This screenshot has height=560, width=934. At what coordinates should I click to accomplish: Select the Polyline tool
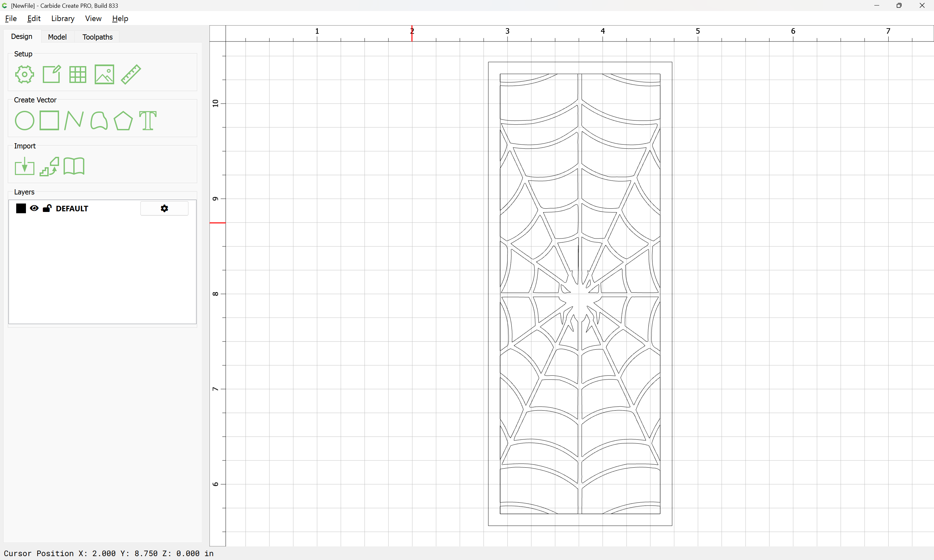[74, 121]
